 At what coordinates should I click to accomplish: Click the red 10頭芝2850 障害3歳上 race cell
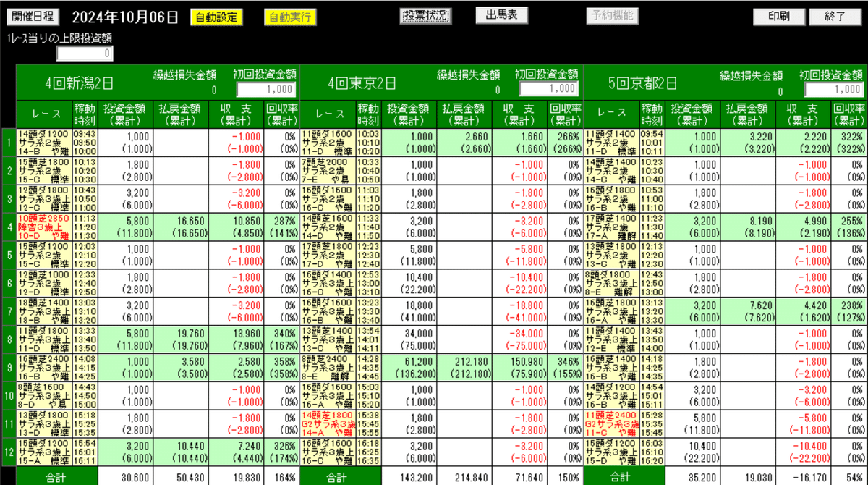click(x=44, y=227)
